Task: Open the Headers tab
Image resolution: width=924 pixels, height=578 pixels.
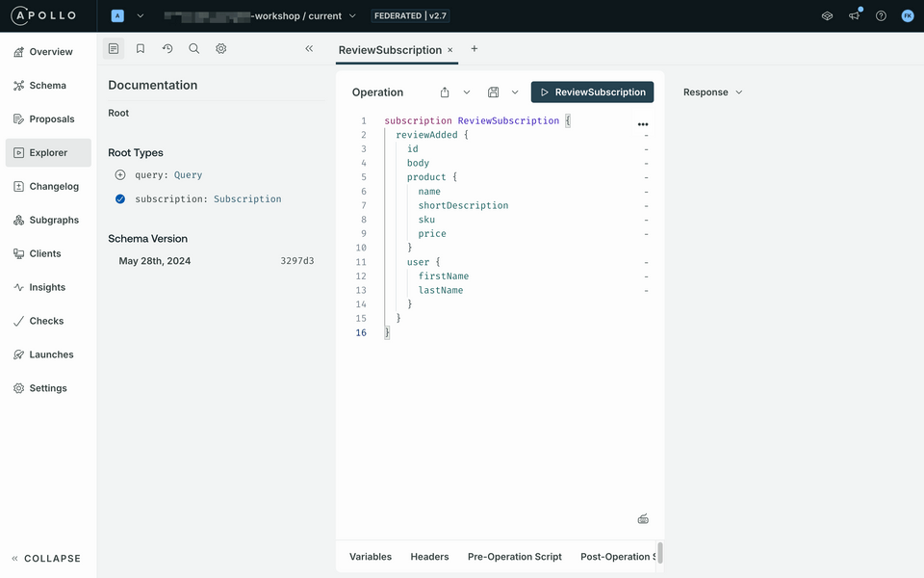Action: pos(429,556)
